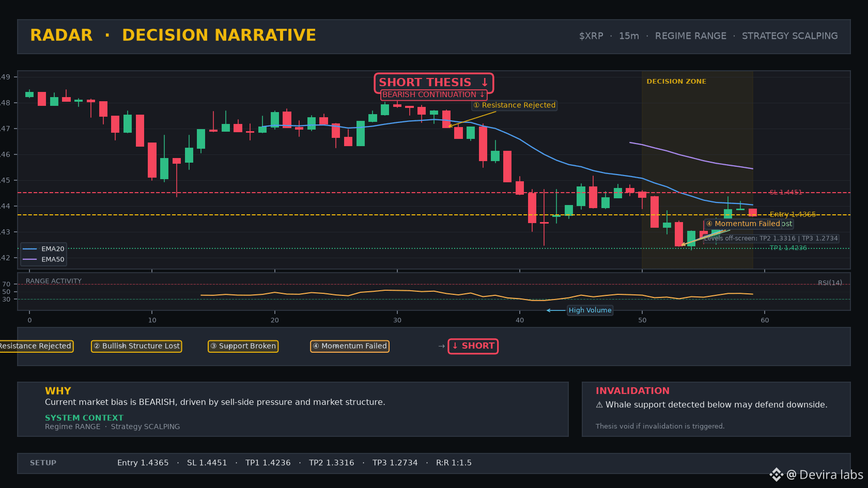The image size is (868, 488).
Task: Click the TP1 1.4236 line label
Action: pyautogui.click(x=788, y=248)
